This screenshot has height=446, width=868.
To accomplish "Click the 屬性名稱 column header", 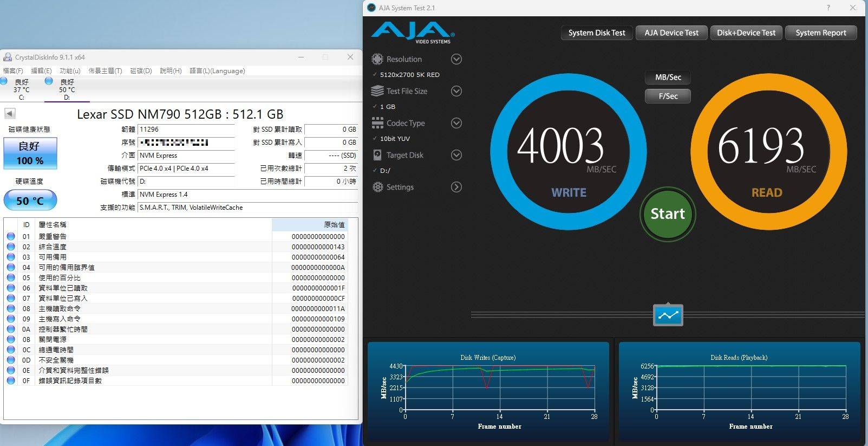I will [154, 224].
